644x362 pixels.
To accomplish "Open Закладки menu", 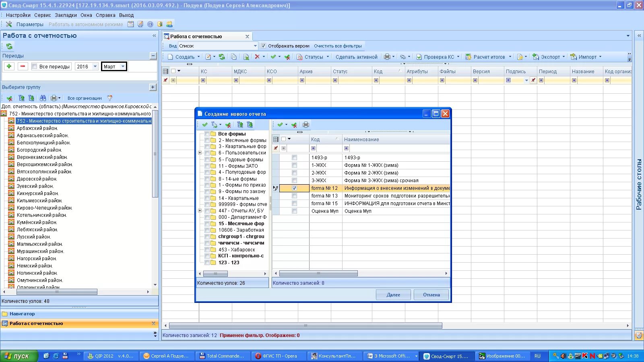I will (x=66, y=15).
